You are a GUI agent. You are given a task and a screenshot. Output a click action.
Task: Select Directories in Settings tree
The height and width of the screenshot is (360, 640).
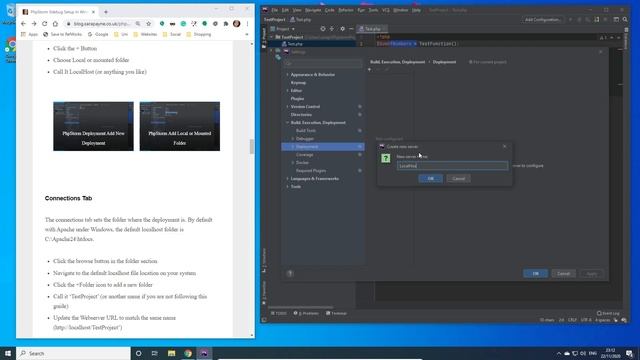(x=301, y=115)
